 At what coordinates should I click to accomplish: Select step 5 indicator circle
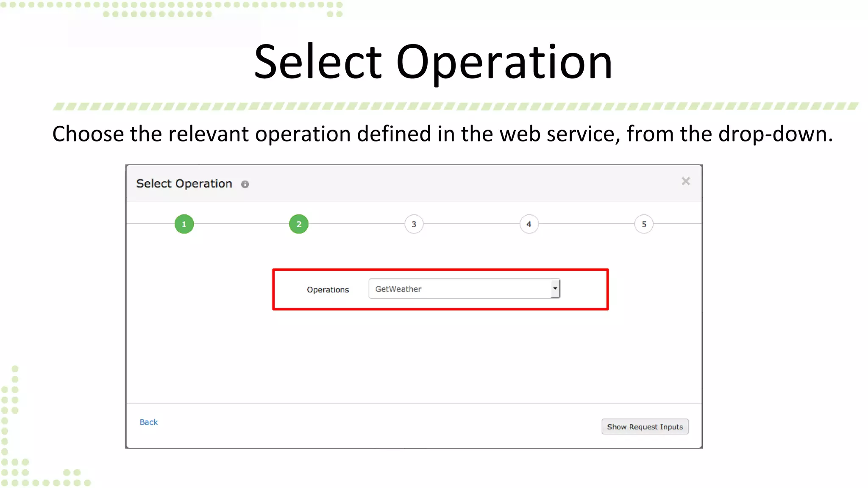[x=644, y=224]
